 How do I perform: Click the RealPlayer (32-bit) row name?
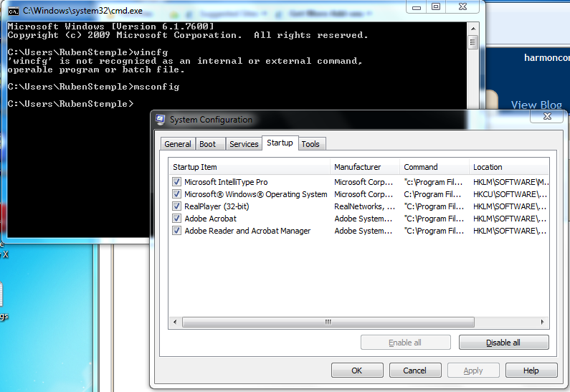[217, 206]
